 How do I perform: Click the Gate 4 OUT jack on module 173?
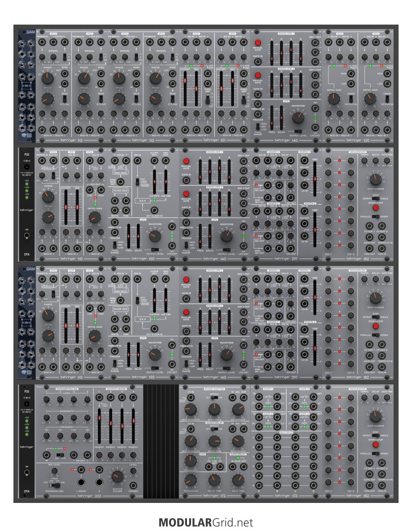pyautogui.click(x=313, y=417)
